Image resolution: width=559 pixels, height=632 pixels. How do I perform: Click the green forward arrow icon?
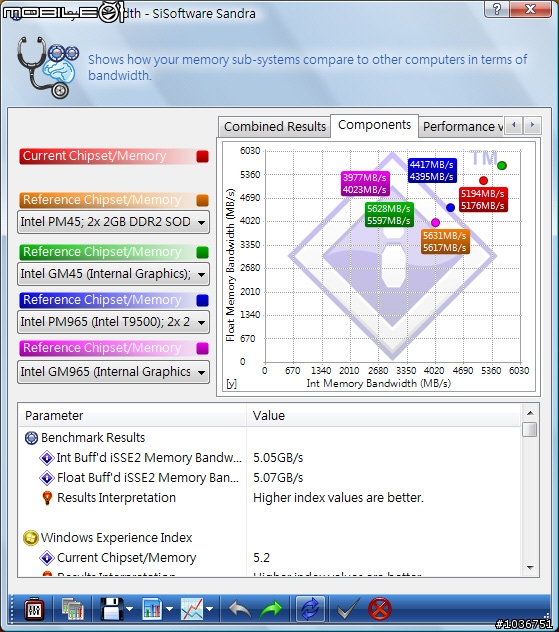click(x=271, y=609)
